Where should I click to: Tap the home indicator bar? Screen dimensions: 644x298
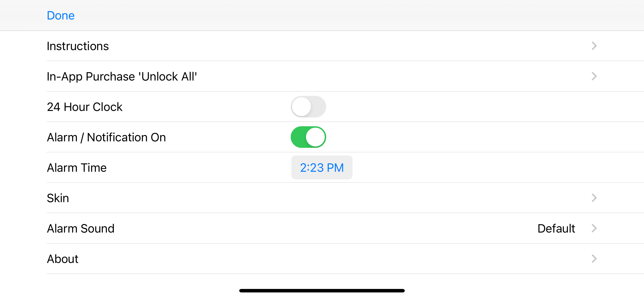pos(322,291)
